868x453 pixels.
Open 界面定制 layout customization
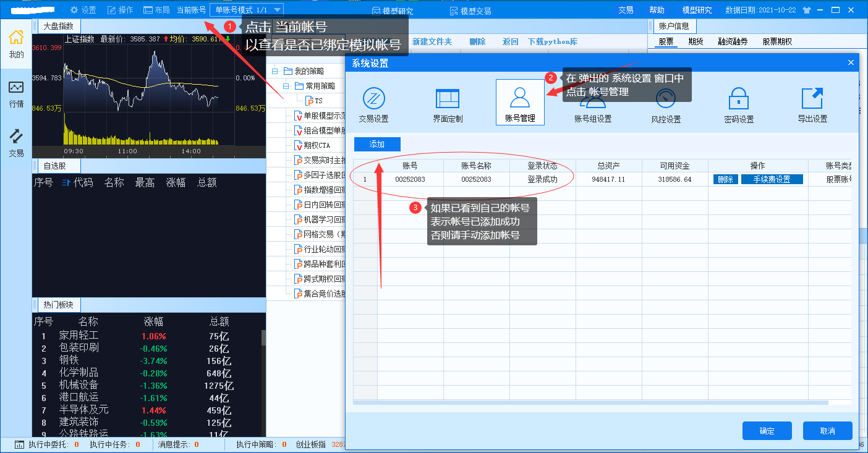coord(448,104)
